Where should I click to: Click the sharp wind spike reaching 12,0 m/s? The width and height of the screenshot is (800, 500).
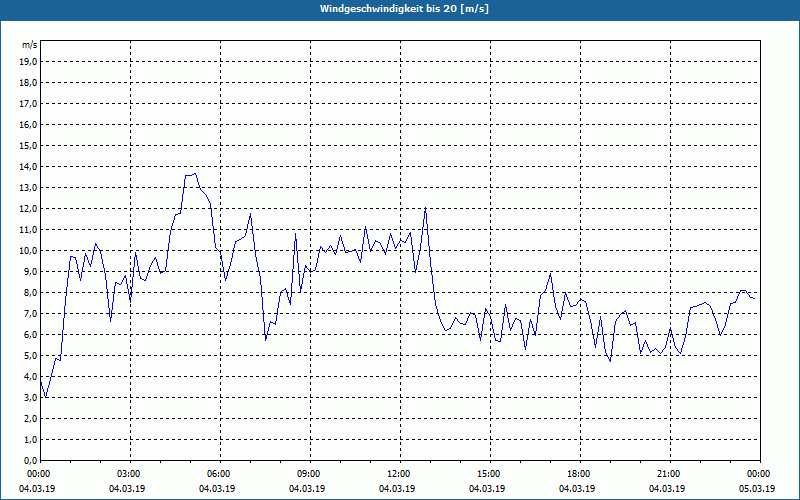point(426,209)
